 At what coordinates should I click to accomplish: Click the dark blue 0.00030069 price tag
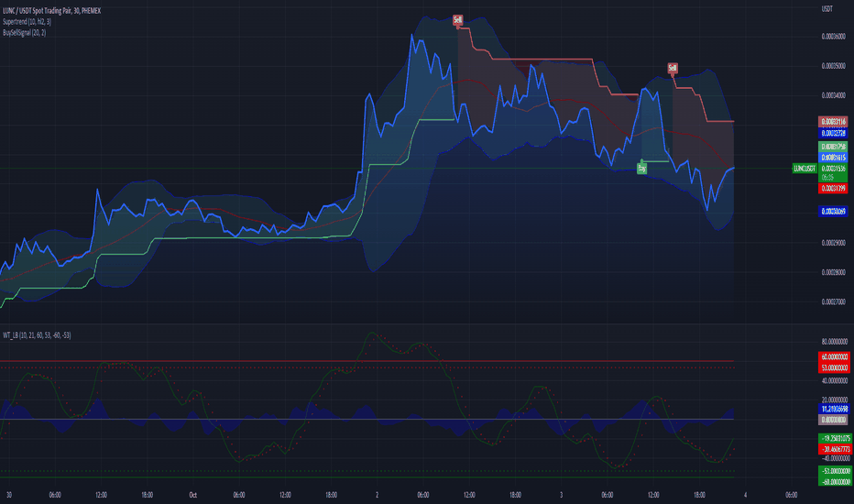coord(833,211)
